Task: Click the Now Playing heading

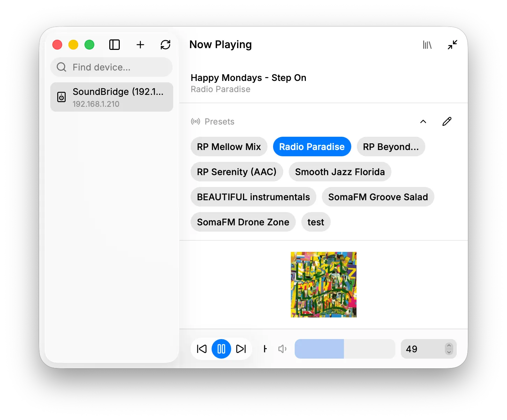Action: 221,45
